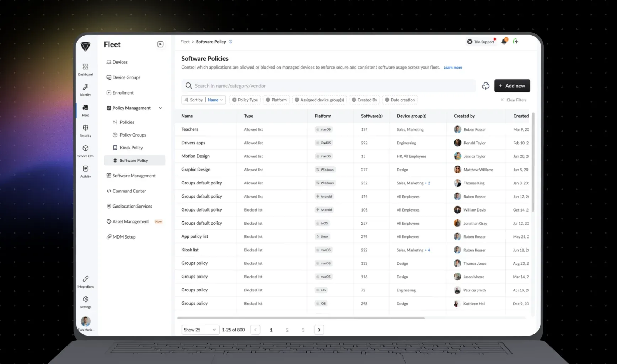This screenshot has width=617, height=364.
Task: Collapse the Fleet sidebar panel
Action: pyautogui.click(x=160, y=44)
